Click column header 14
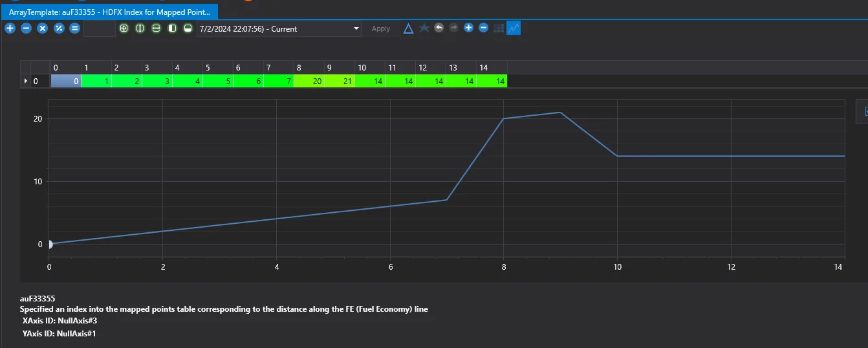Image resolution: width=868 pixels, height=348 pixels. point(492,67)
